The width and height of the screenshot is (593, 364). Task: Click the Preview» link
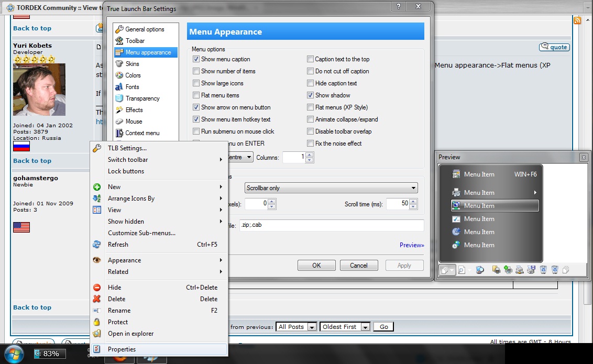point(412,245)
